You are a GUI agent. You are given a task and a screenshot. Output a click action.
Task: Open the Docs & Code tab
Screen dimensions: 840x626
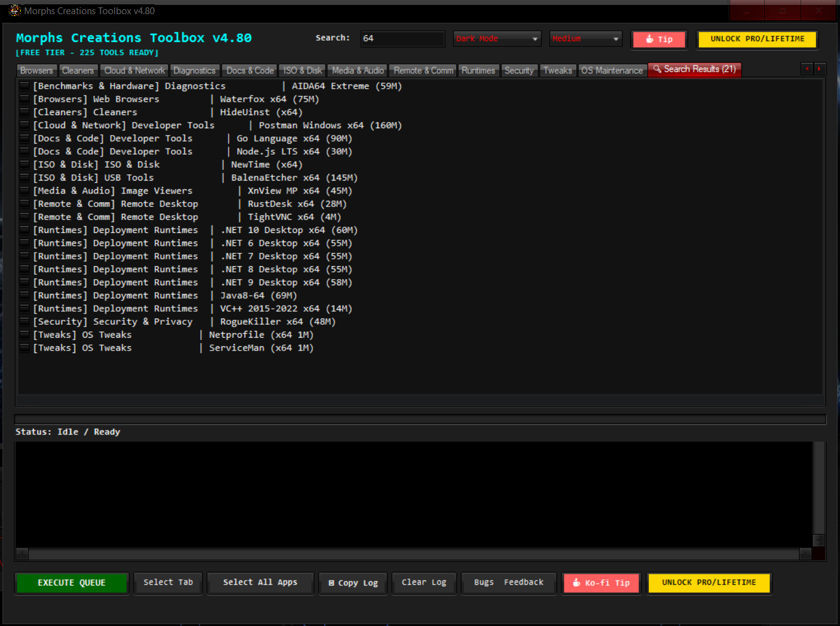pyautogui.click(x=250, y=71)
